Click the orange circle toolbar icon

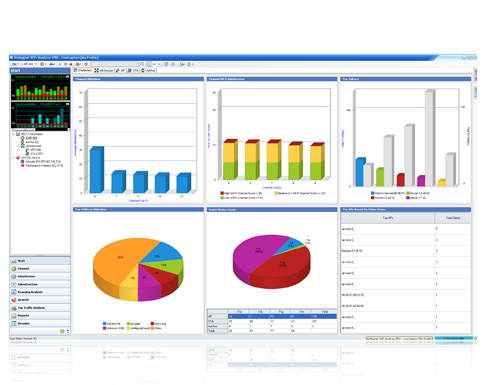42,64
